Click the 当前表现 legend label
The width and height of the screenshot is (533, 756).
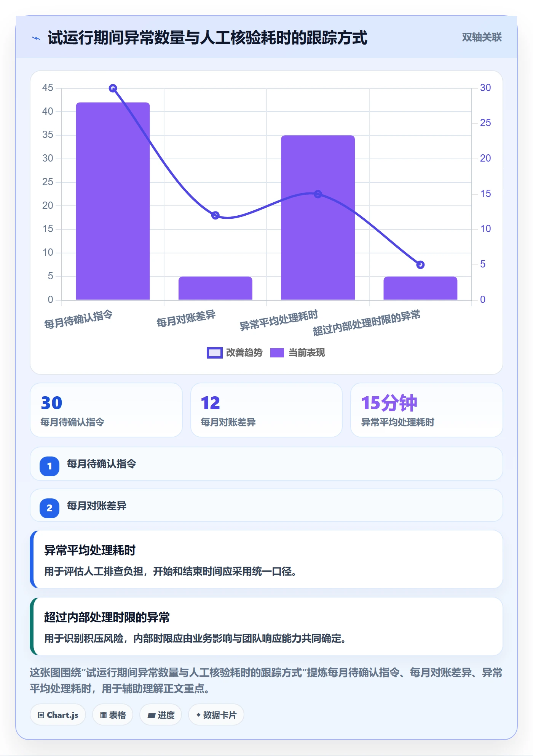pos(307,352)
